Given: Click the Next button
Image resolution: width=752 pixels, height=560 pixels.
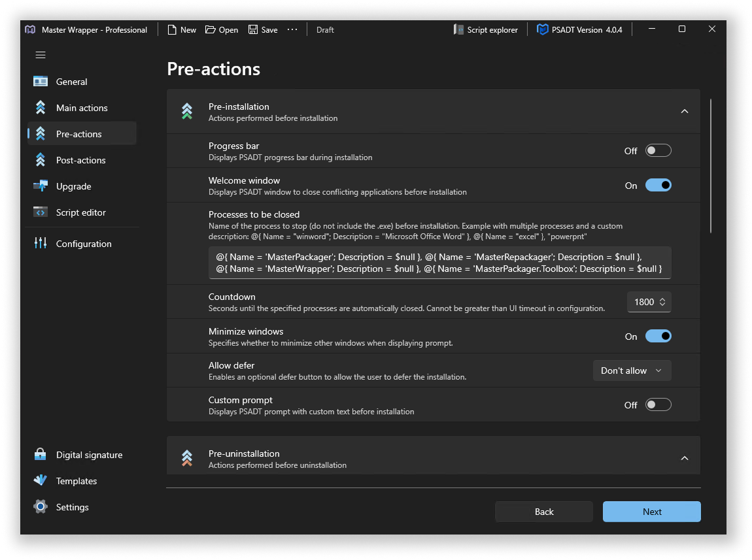Looking at the screenshot, I should (651, 512).
